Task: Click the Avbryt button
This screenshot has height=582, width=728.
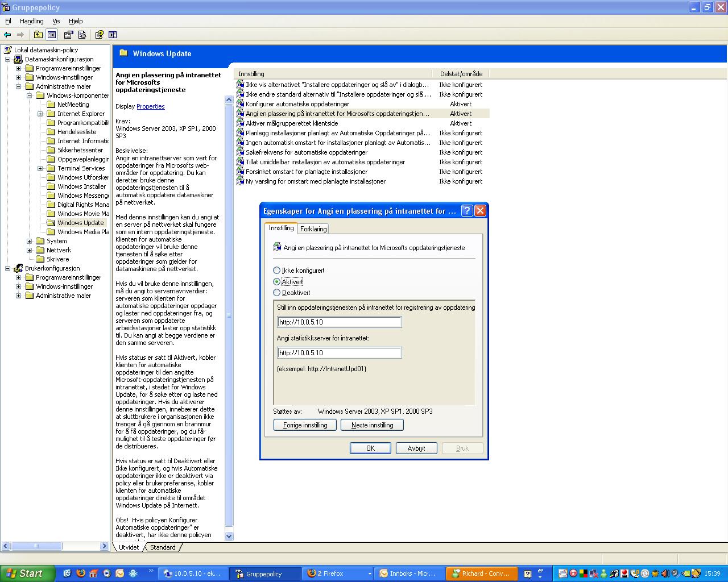Action: tap(416, 448)
